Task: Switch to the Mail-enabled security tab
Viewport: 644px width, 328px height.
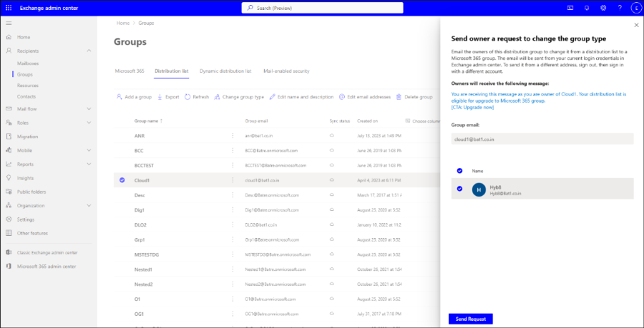Action: click(x=286, y=71)
